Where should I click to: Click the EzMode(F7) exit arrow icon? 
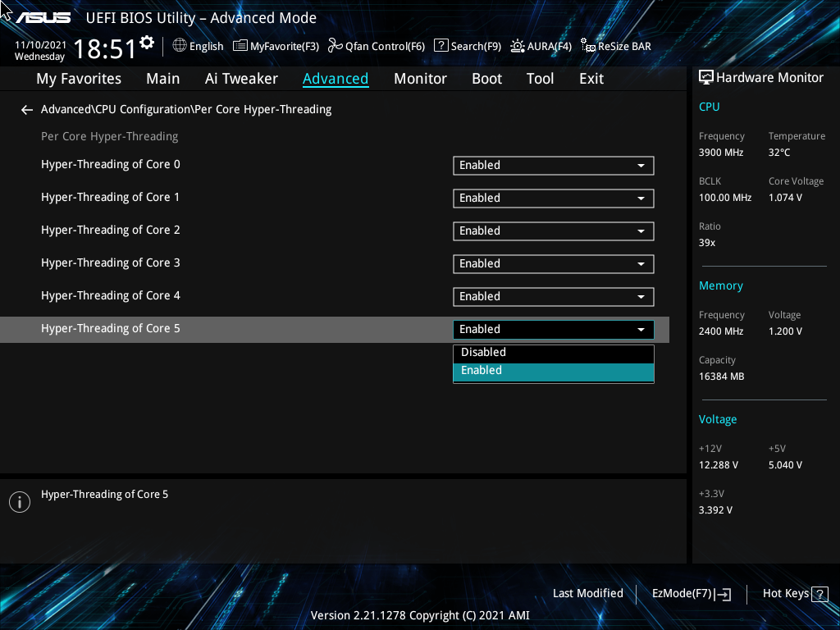(x=723, y=594)
